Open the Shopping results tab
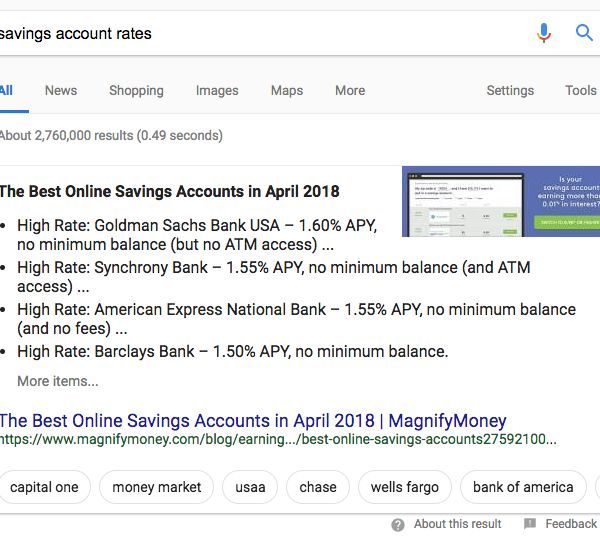 pos(136,90)
